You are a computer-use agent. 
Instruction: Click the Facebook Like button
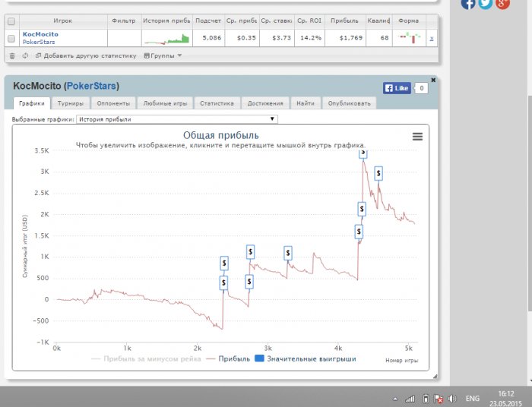[x=397, y=88]
